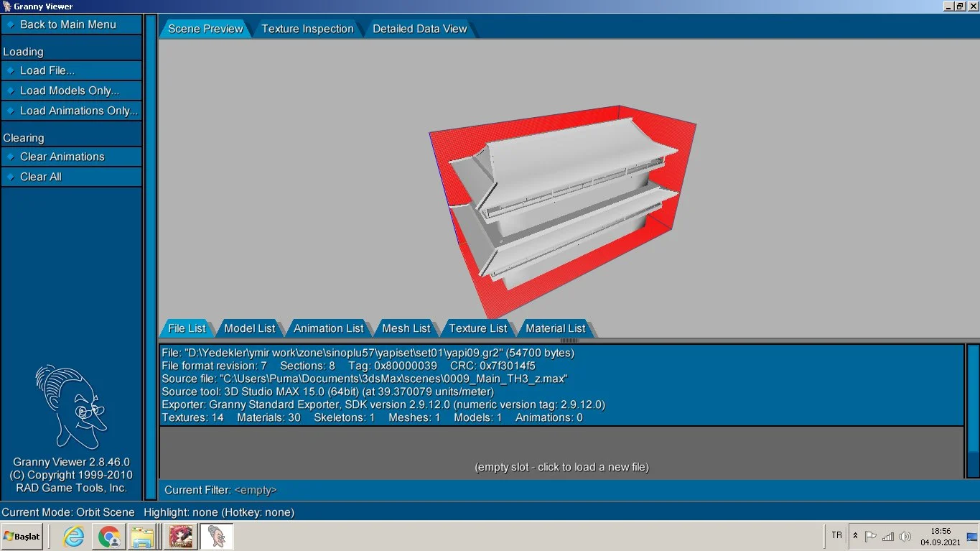This screenshot has height=551, width=980.
Task: Select the Granny Viewer taskbar button
Action: point(216,537)
